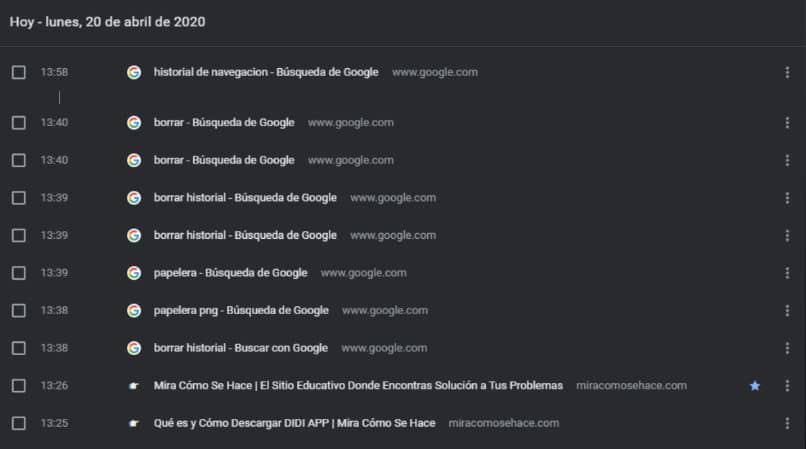Click the Google favicon beside the 13:58 entry
Screen dimensions: 806x449
[x=134, y=72]
